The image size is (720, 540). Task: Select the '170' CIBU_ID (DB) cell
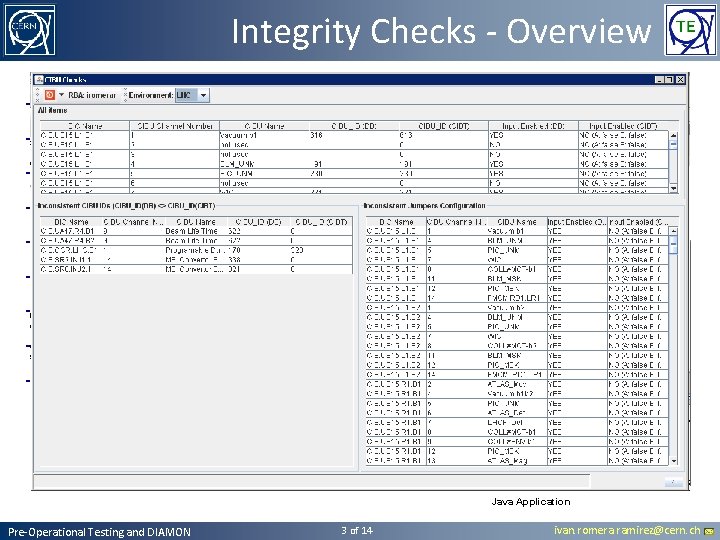tap(259, 250)
